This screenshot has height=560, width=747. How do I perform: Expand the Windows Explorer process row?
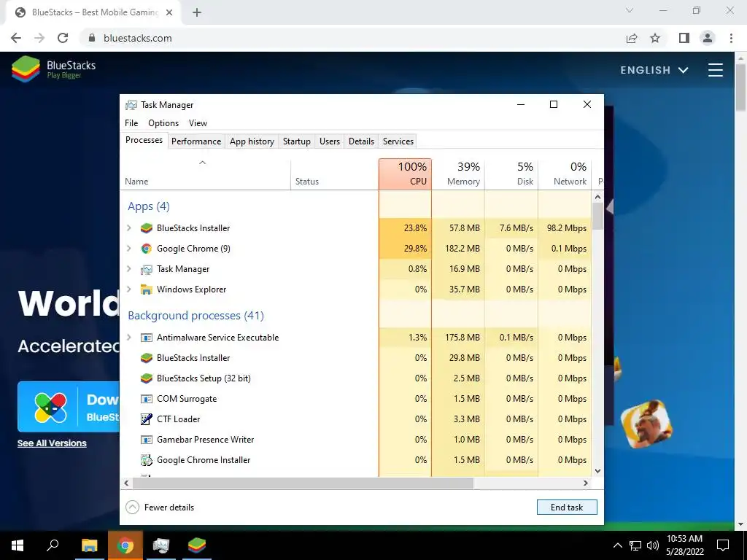pyautogui.click(x=128, y=289)
